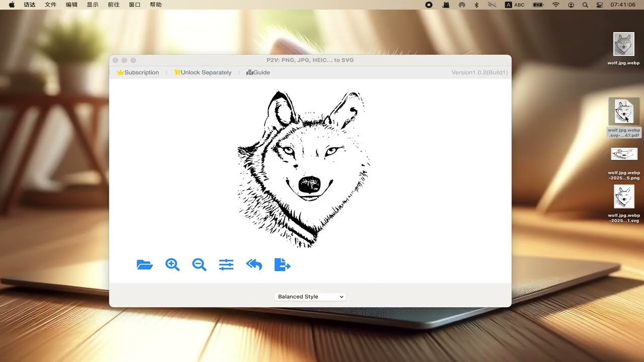This screenshot has height=362, width=644.
Task: Click the Guide people icon
Action: [250, 72]
